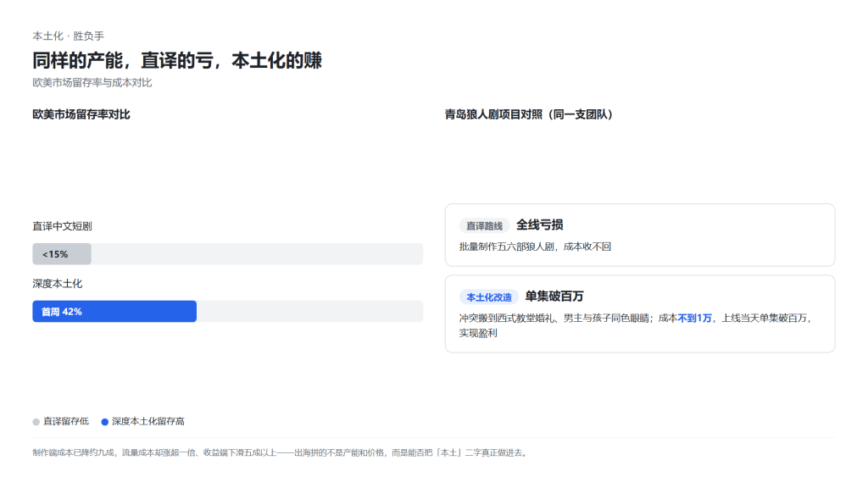This screenshot has height=488, width=868.
Task: Click the breadcrumb '本土化 · 胜负手'
Action: click(68, 36)
